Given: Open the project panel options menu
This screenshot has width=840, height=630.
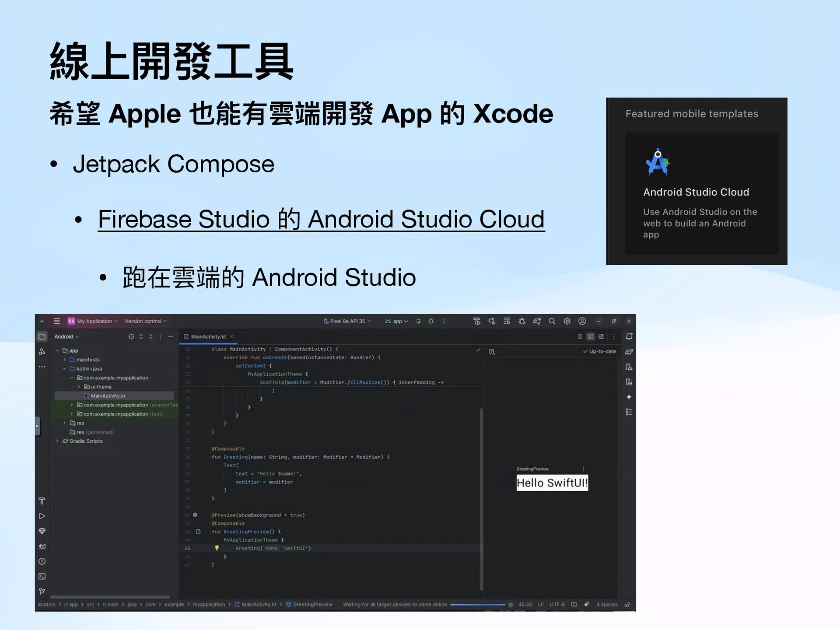Looking at the screenshot, I should (161, 336).
